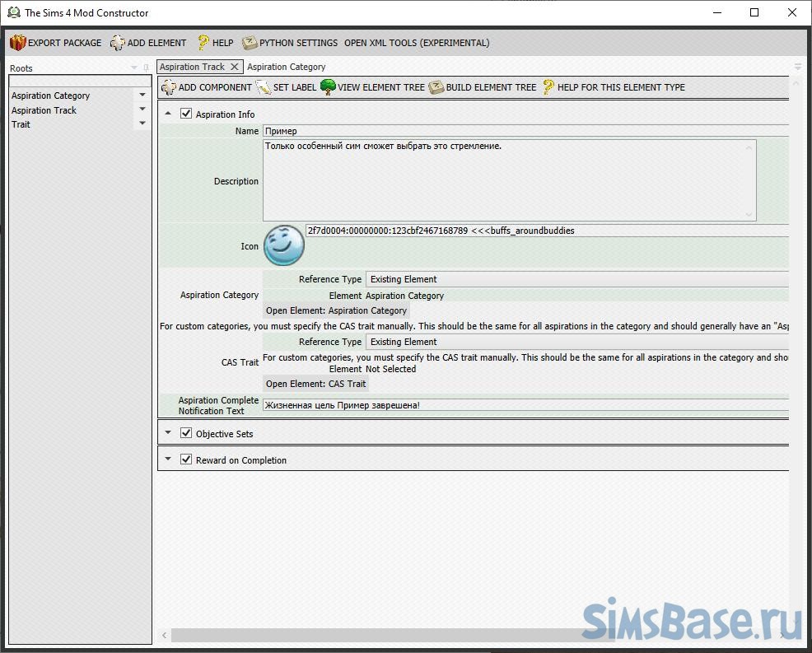Toggle the Reward on Completion checkbox
This screenshot has height=653, width=812.
click(x=186, y=459)
